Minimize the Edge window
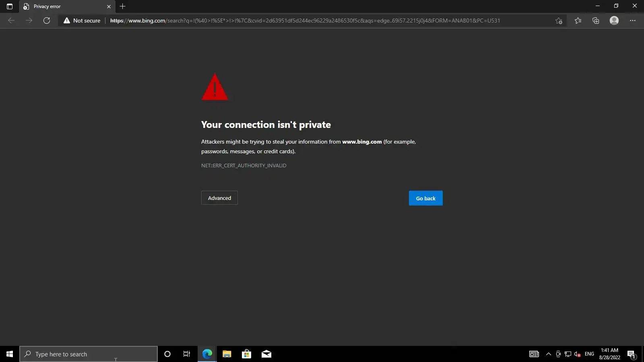644x362 pixels. pyautogui.click(x=598, y=6)
